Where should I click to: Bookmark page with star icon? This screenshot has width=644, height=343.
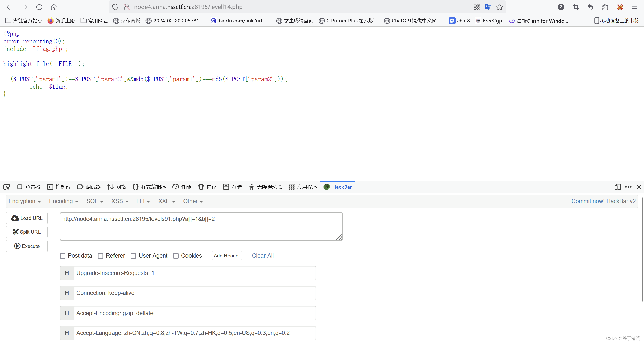point(500,7)
